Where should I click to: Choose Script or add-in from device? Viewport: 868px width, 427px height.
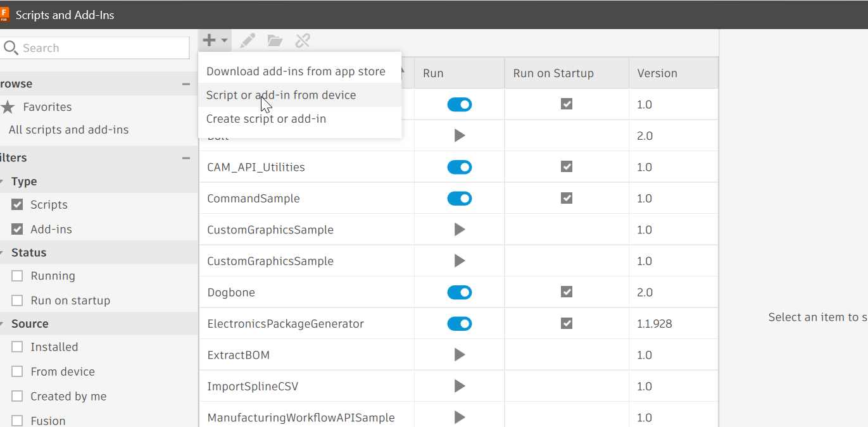[281, 96]
